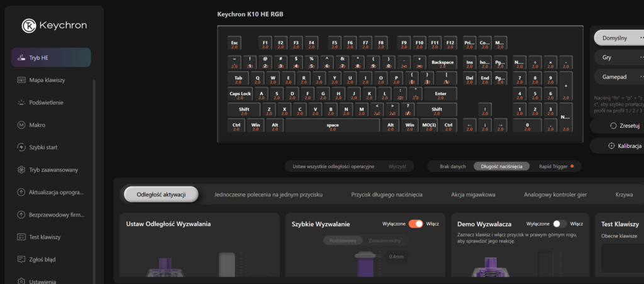Open Szybki start lightning icon
Image resolution: width=644 pixels, height=284 pixels.
coord(21,147)
